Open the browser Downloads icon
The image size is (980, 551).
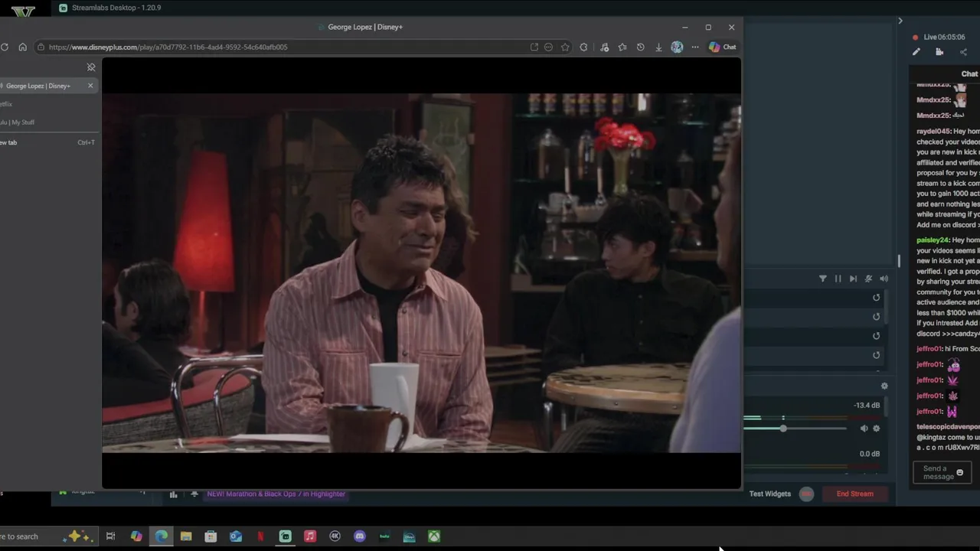point(658,47)
